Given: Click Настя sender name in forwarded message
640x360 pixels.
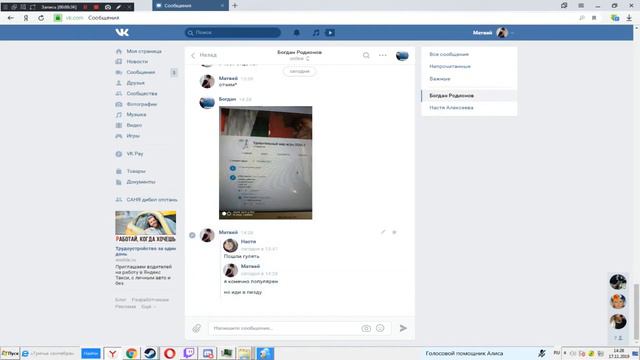Looking at the screenshot, I should (x=248, y=242).
